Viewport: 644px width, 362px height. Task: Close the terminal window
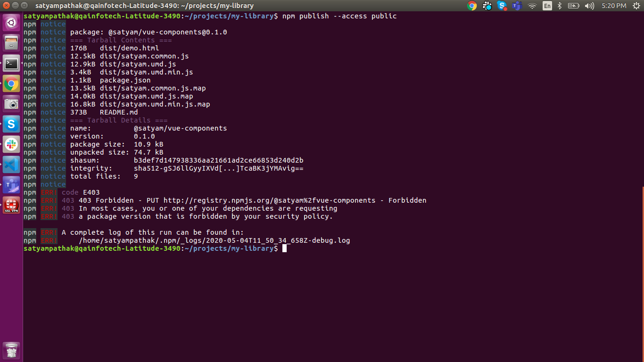(6, 6)
